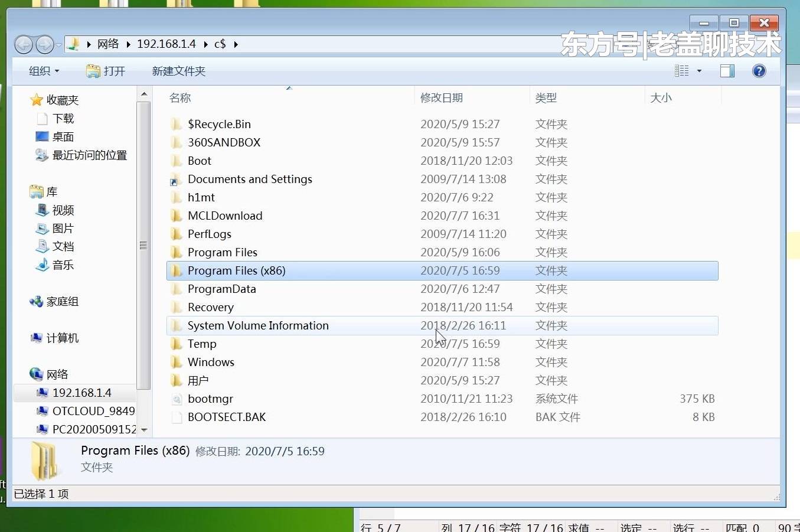Open the views dropdown arrow beside list icon
The height and width of the screenshot is (532, 800).
tap(698, 71)
